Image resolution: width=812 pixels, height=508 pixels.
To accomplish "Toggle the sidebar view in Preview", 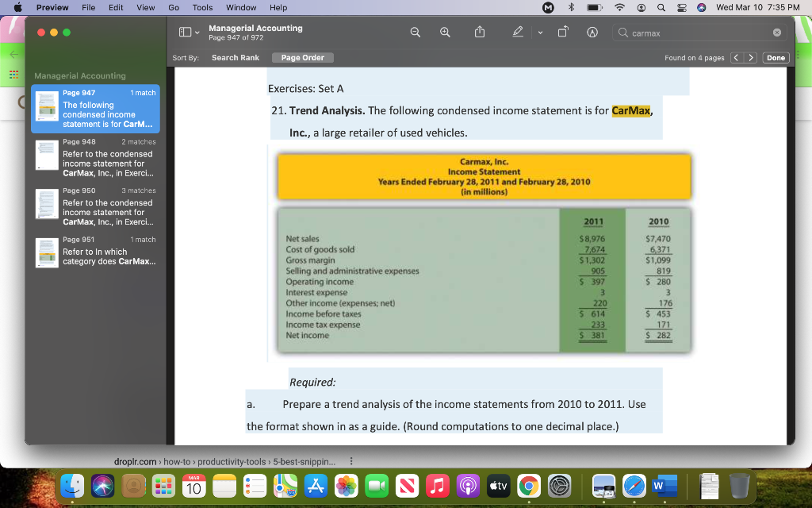I will pos(184,32).
